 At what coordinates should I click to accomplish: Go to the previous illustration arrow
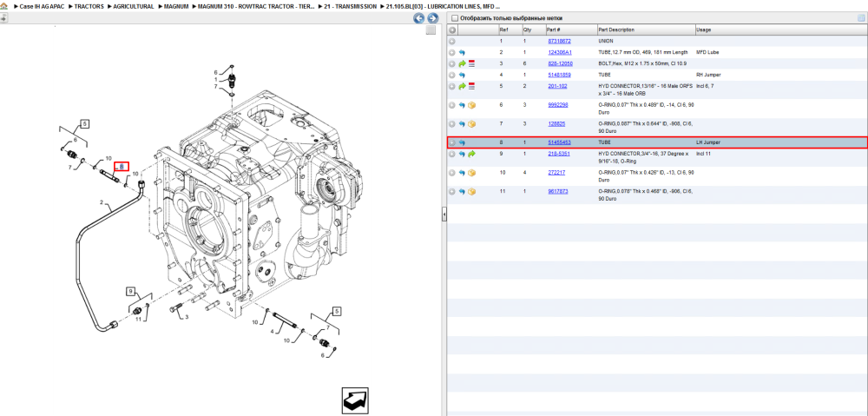click(419, 18)
